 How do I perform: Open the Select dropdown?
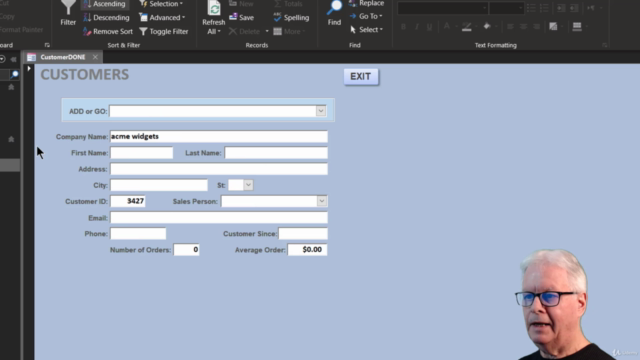(366, 29)
